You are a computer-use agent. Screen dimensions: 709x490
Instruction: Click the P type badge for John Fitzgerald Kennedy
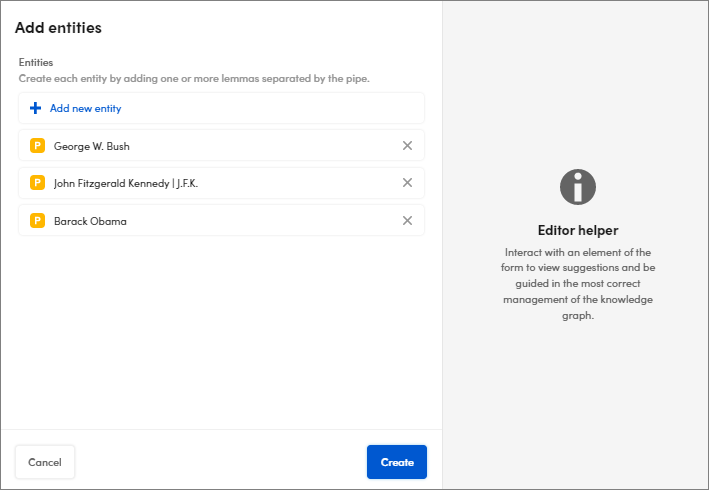(38, 183)
